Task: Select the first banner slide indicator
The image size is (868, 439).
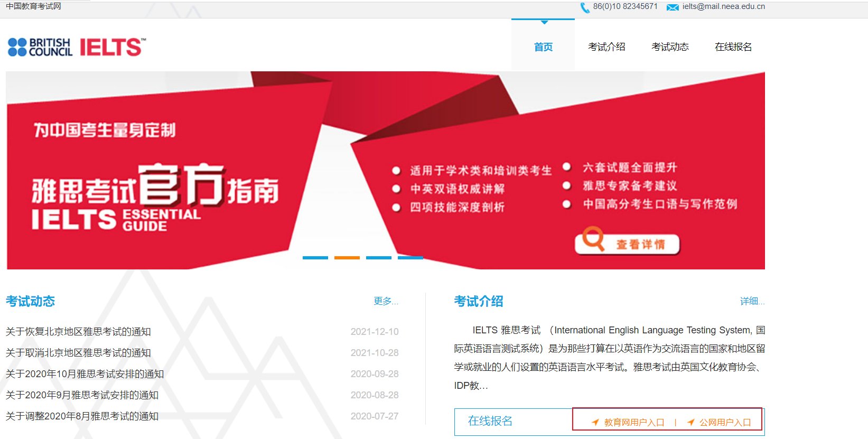Action: pos(315,258)
